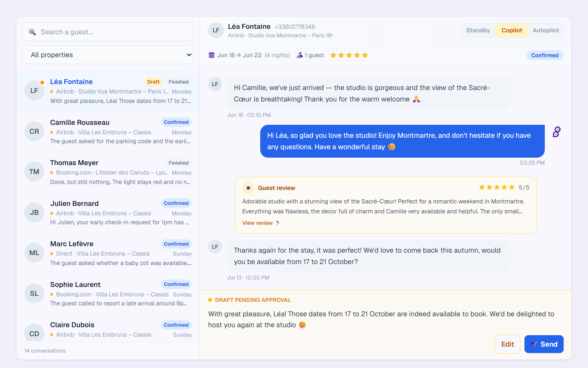
Task: Select Copilot mode
Action: click(512, 30)
